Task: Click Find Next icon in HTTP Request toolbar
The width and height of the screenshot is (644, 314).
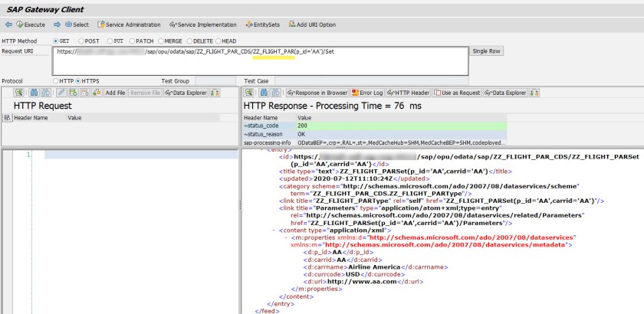Action: click(45, 93)
